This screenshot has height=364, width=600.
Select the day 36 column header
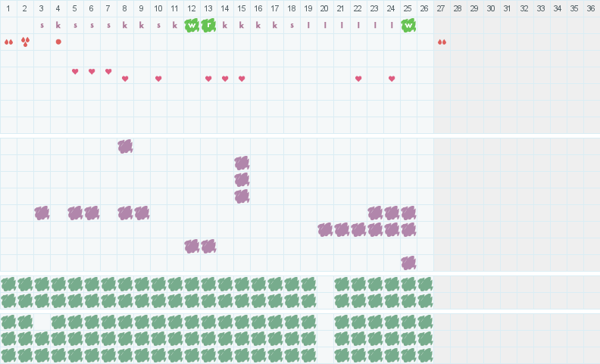tap(591, 8)
